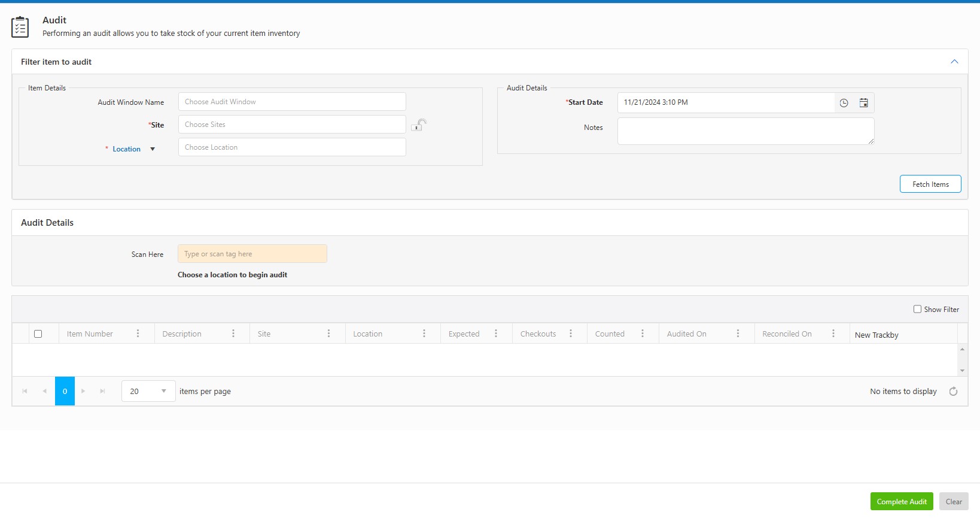Collapse the Filter item to audit panel
The image size is (980, 518).
coord(954,62)
